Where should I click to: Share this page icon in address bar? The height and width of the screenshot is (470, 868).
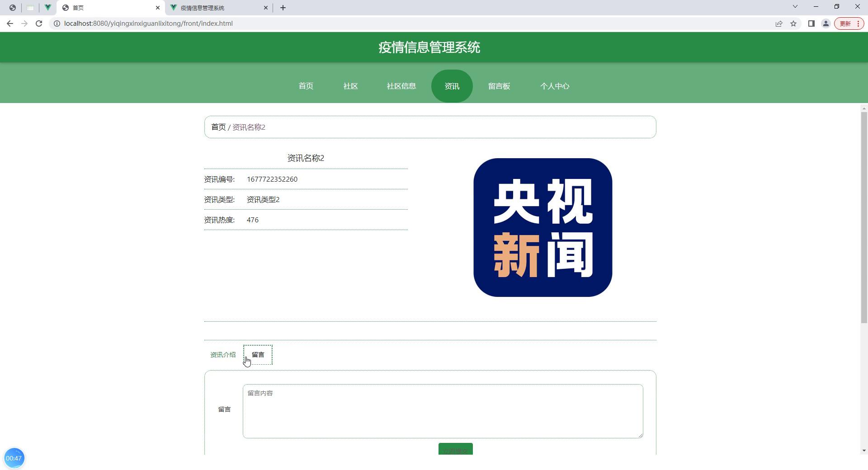[779, 23]
